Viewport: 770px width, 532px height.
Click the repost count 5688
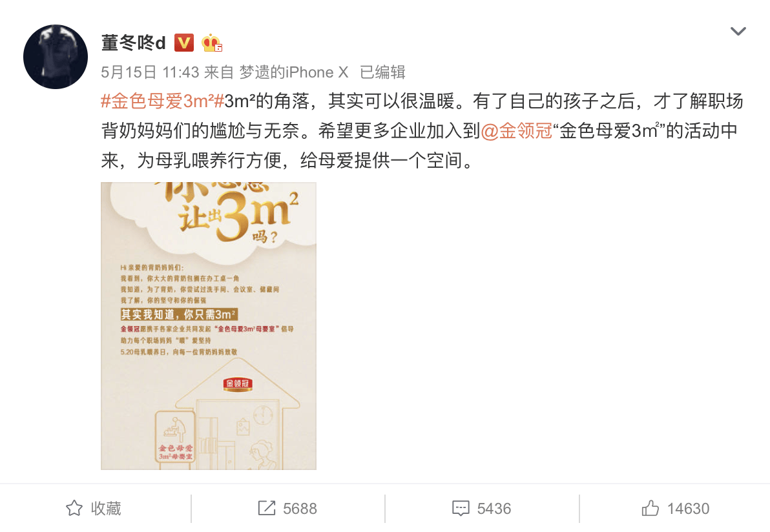tap(300, 509)
